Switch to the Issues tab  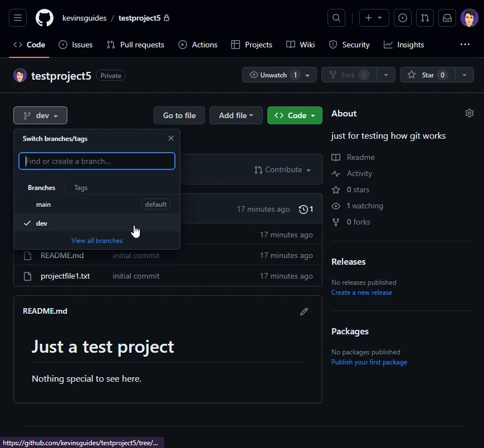click(x=76, y=45)
